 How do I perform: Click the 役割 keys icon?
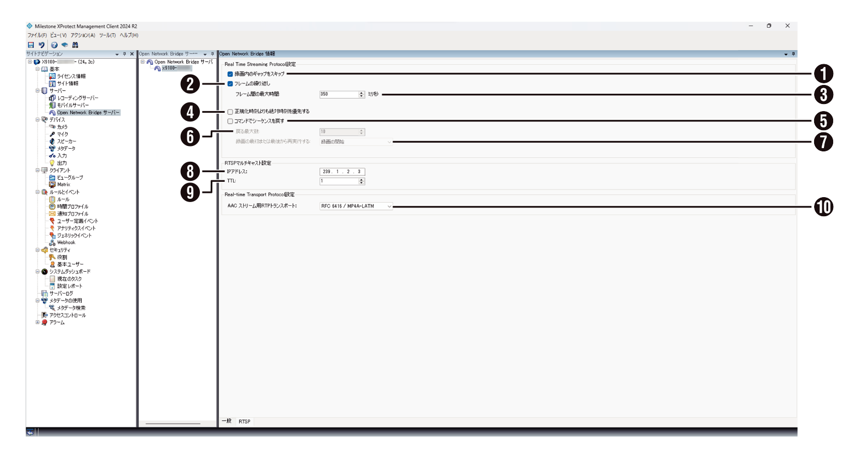(52, 257)
